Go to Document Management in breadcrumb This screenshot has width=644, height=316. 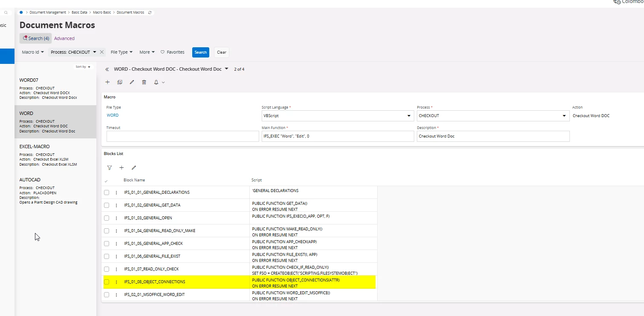pyautogui.click(x=48, y=12)
